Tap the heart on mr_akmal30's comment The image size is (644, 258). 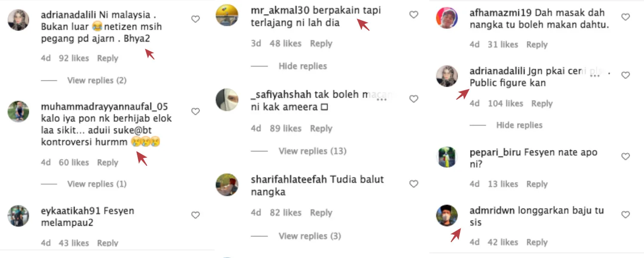click(x=414, y=15)
